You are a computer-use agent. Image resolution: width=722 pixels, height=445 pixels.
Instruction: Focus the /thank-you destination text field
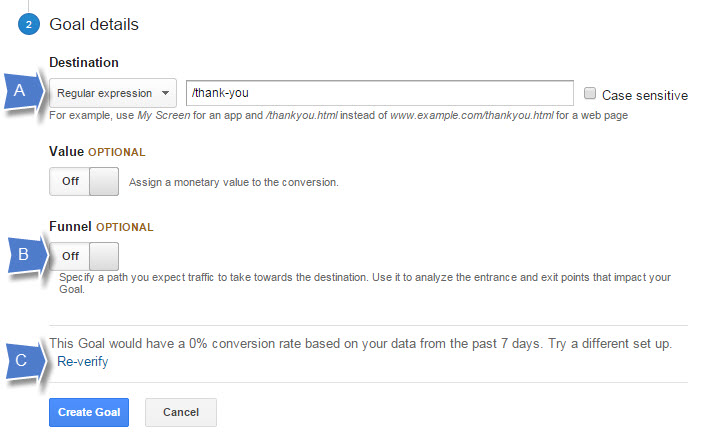380,93
